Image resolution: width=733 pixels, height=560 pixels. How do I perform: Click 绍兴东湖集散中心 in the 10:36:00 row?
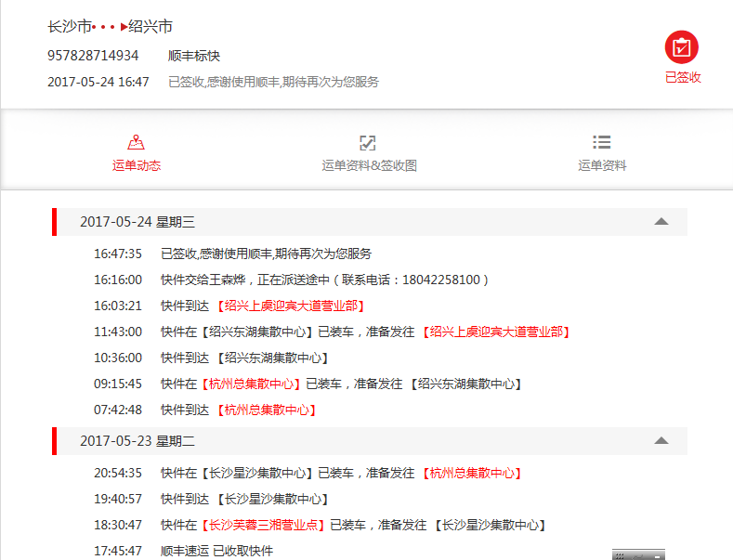[x=273, y=358]
